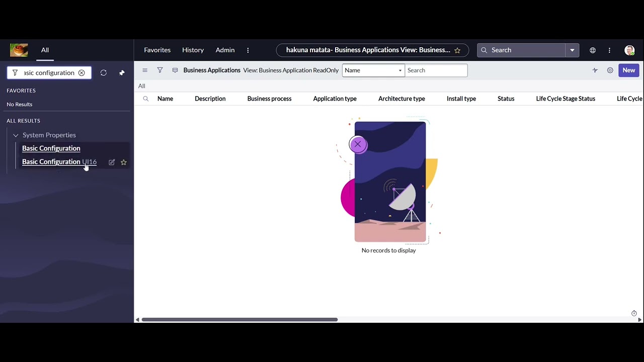The image size is (644, 362).
Task: Click the scroll-right arrow of horizontal scrollbar
Action: click(640, 320)
